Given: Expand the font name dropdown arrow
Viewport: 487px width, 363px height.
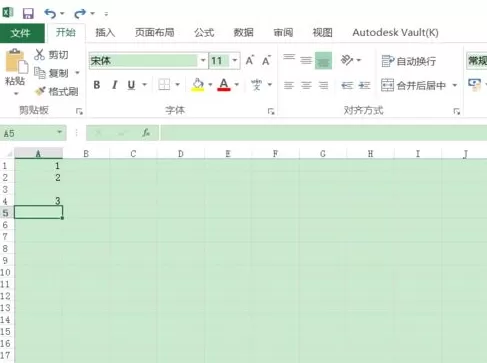Looking at the screenshot, I should 203,61.
